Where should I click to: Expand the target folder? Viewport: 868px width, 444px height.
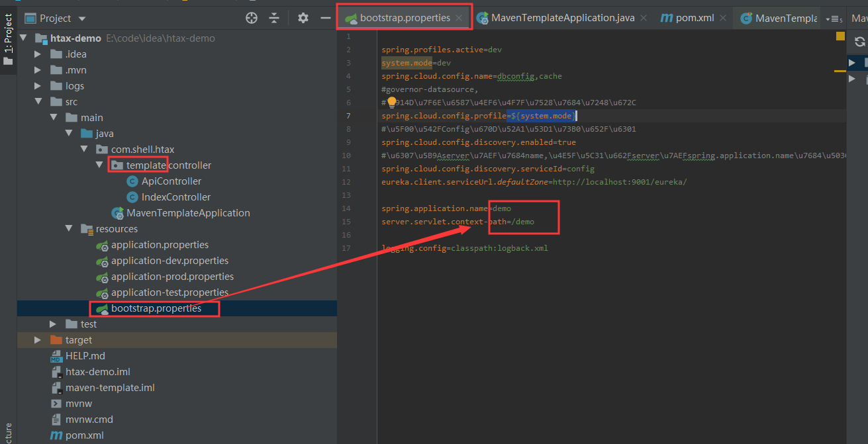click(38, 340)
